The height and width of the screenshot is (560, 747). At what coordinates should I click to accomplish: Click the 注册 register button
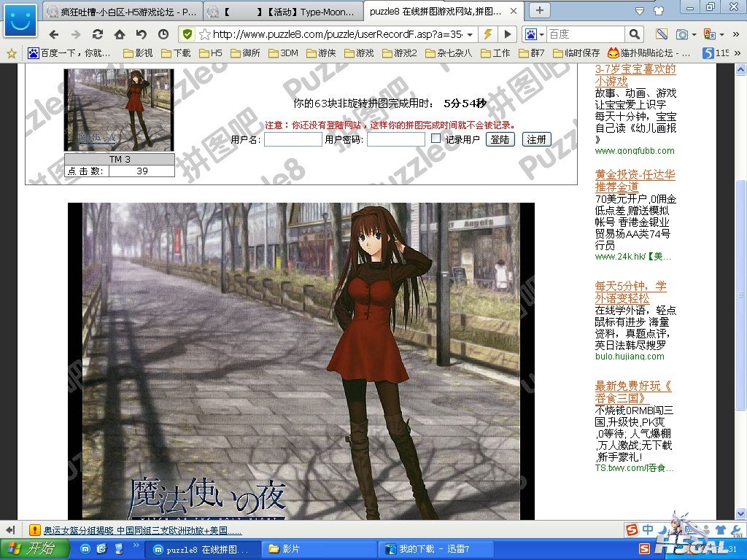[x=536, y=139]
